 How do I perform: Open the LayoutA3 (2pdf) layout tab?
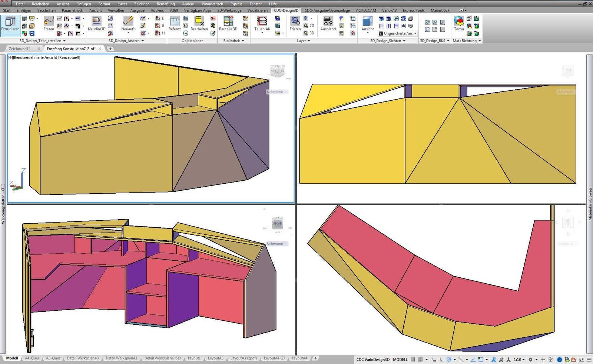[244, 358]
